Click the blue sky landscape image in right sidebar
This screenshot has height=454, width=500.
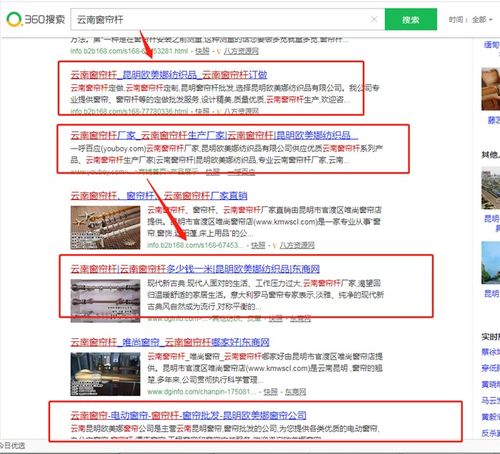tap(490, 263)
